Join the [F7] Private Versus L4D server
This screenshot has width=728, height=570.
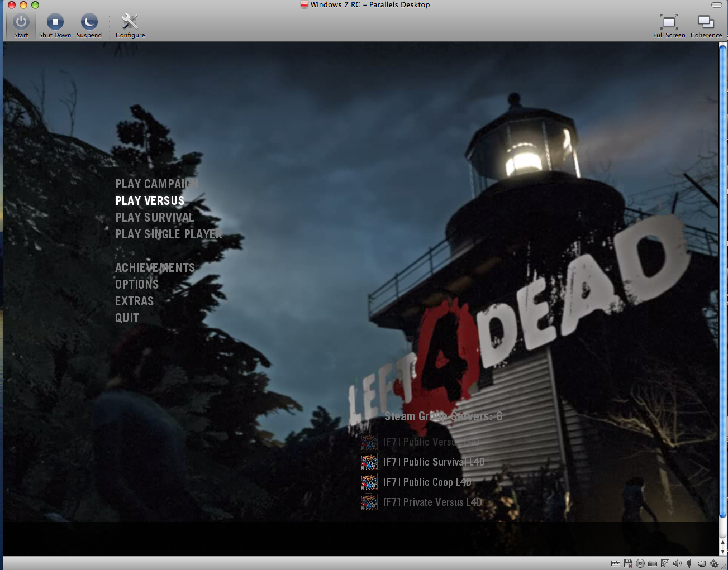click(x=432, y=502)
